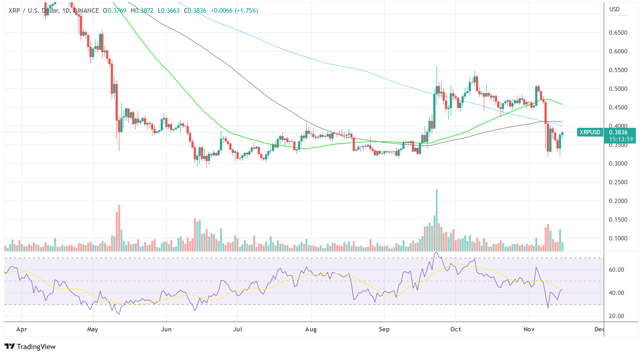This screenshot has height=356, width=644.
Task: Click the 0.1000 price axis label
Action: point(618,238)
